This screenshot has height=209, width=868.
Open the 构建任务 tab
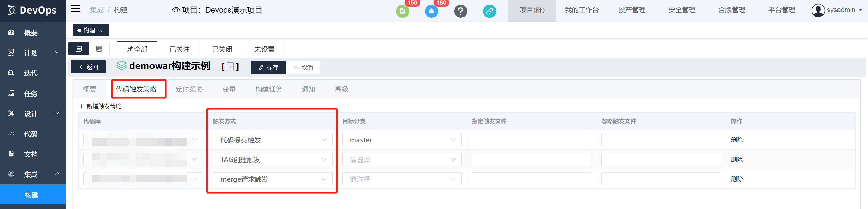[x=268, y=89]
